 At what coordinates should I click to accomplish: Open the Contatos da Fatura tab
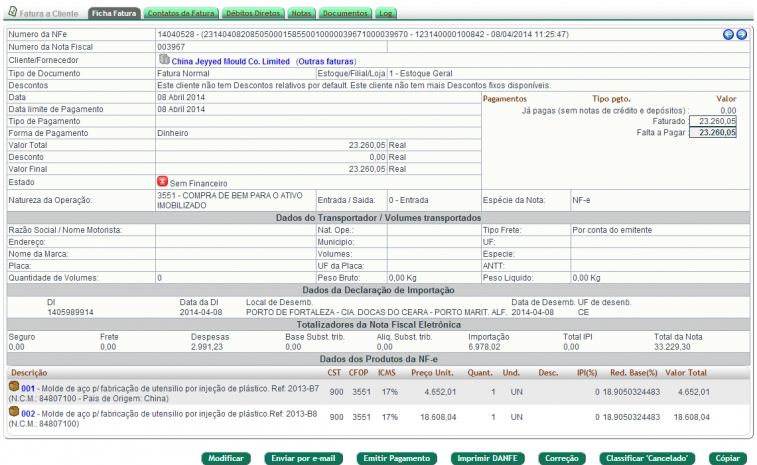tap(181, 14)
